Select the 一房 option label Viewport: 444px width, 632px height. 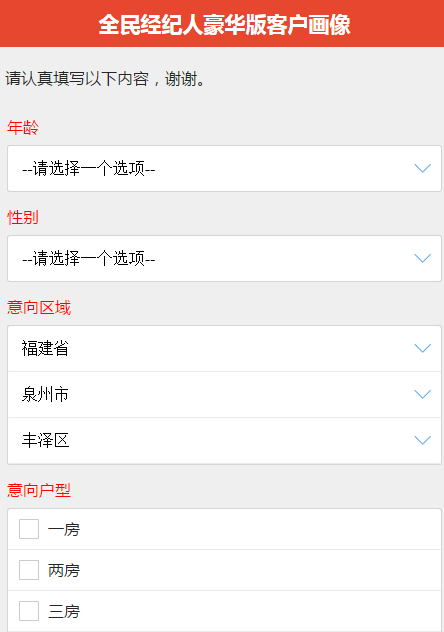pos(64,529)
